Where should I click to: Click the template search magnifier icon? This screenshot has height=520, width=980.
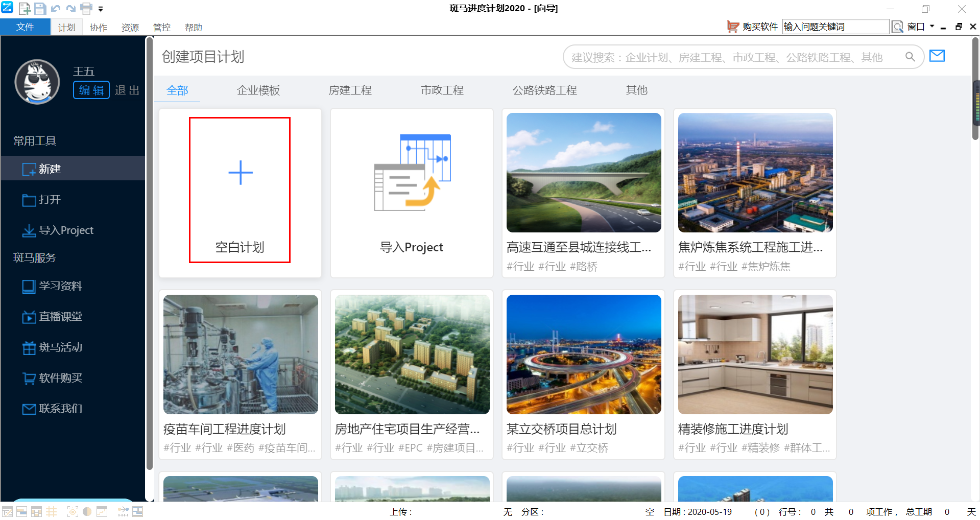pyautogui.click(x=910, y=57)
